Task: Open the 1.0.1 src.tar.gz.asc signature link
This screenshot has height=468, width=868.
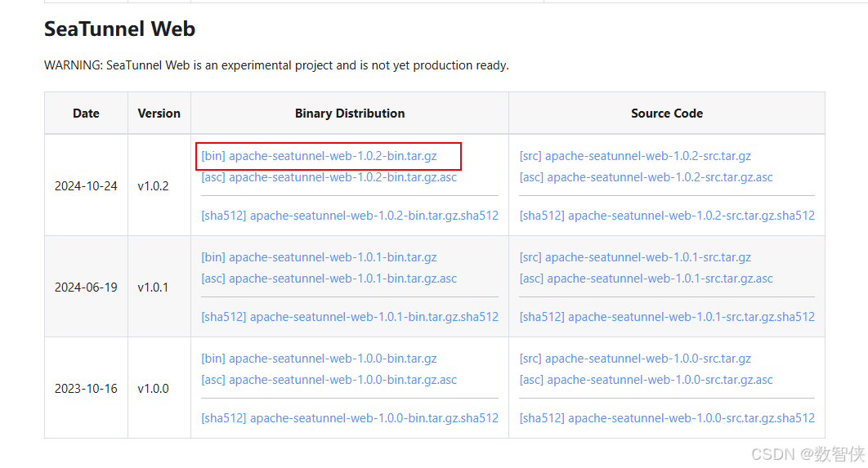Action: tap(646, 279)
